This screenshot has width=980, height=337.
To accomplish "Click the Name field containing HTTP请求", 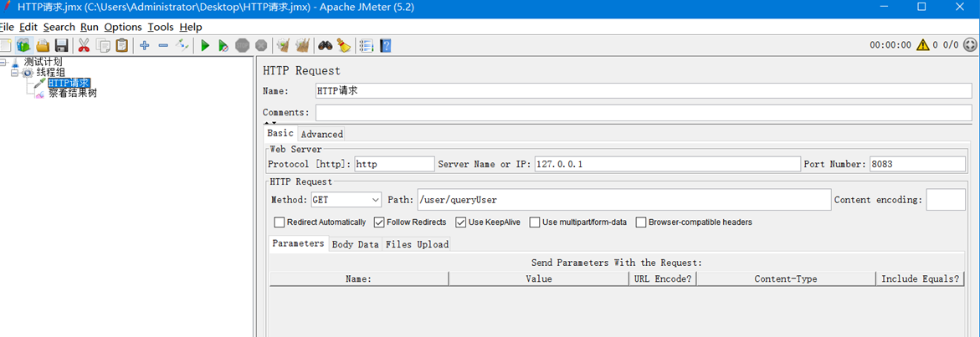I will click(643, 90).
